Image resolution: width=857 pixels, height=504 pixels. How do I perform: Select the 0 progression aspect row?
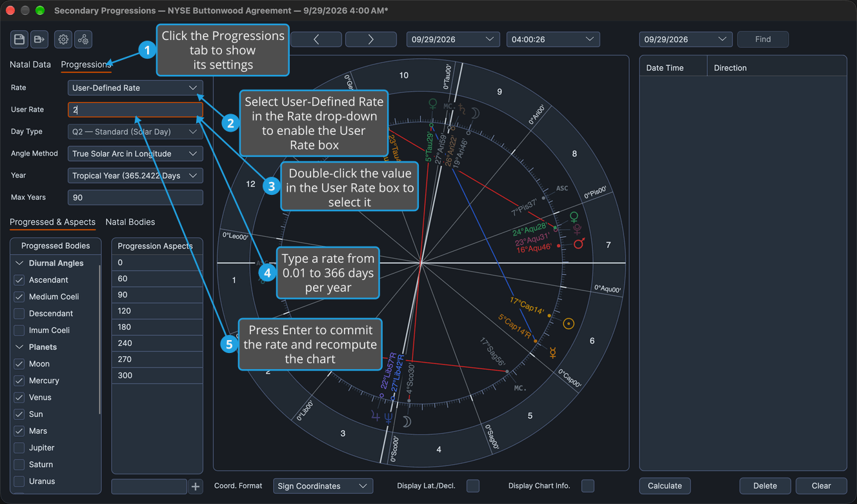click(157, 263)
